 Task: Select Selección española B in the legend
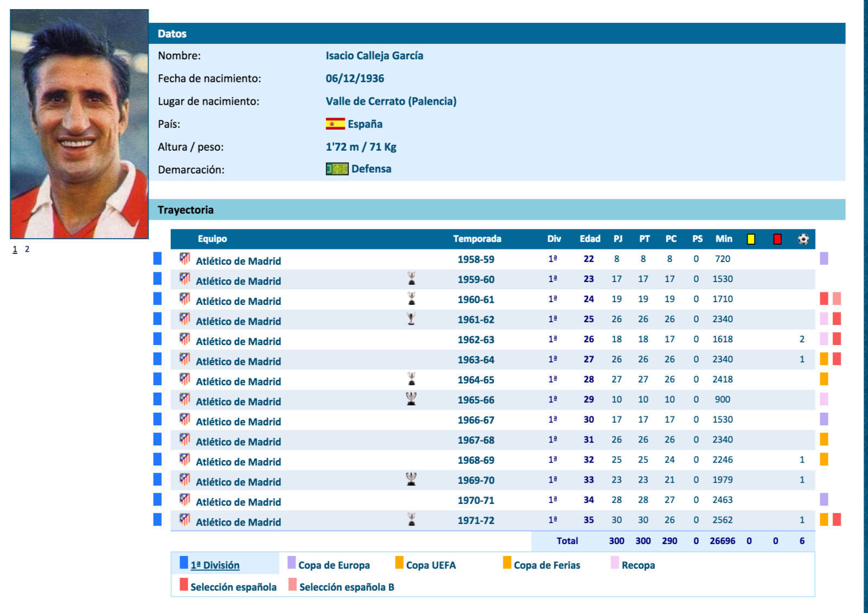point(347,587)
